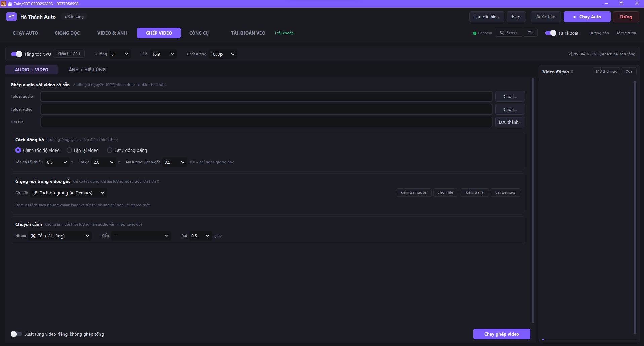The image size is (644, 346).
Task: Click the Bật Server button
Action: coord(508,33)
